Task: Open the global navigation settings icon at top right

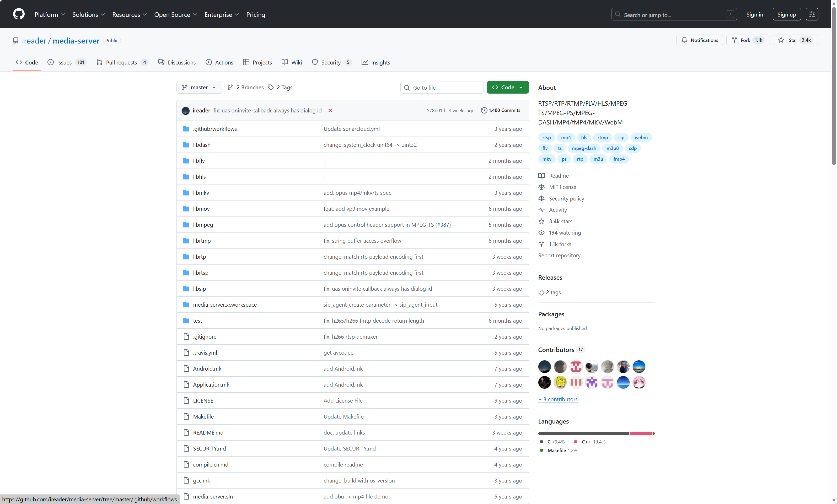Action: [x=812, y=14]
